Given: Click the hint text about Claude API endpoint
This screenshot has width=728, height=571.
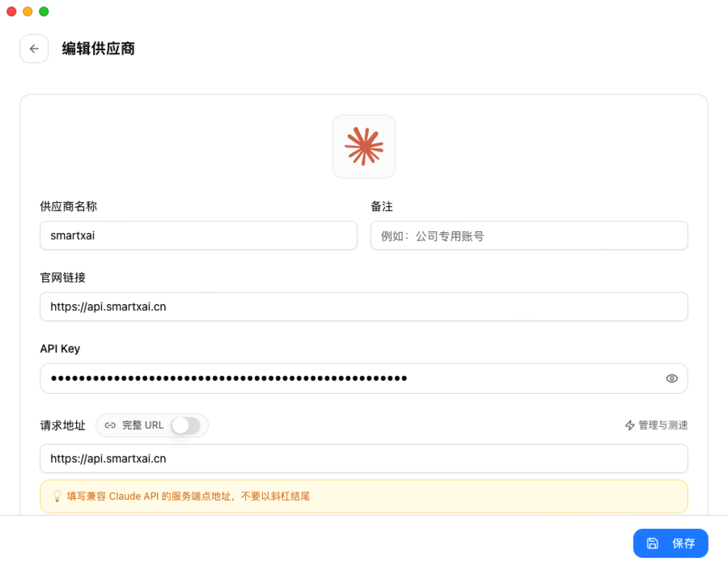Looking at the screenshot, I should pos(188,497).
